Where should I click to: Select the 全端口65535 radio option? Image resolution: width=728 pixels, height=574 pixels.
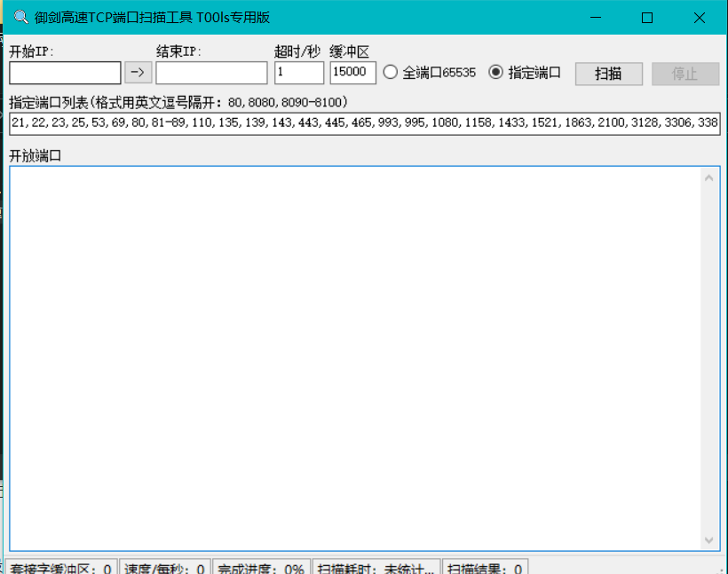tap(390, 73)
